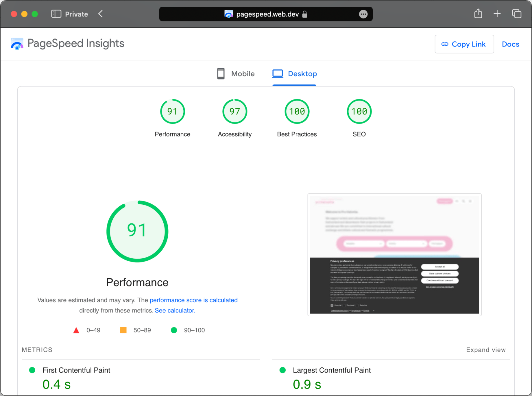Show tab overview icon

516,14
